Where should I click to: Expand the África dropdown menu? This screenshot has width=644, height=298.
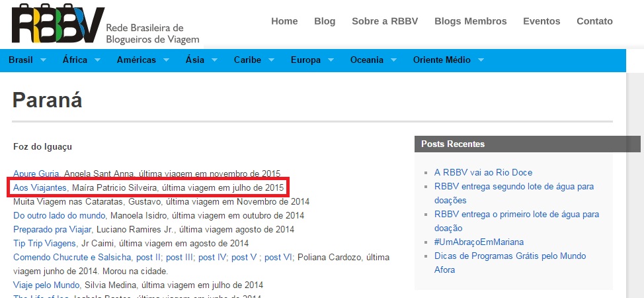[x=81, y=60]
